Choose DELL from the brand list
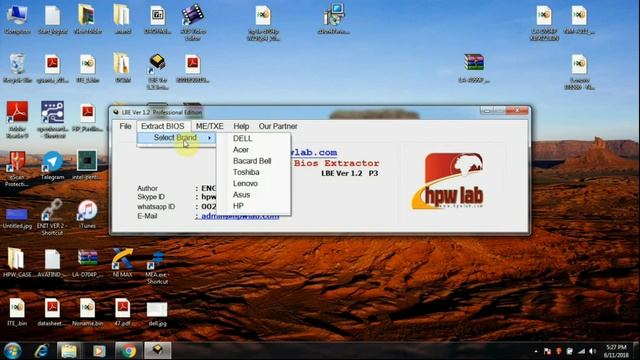 [242, 138]
